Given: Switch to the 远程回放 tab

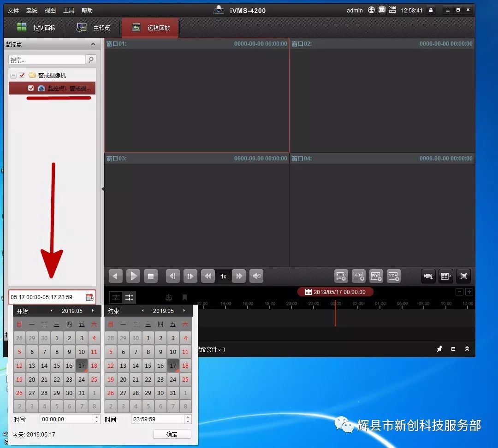Looking at the screenshot, I should (150, 28).
